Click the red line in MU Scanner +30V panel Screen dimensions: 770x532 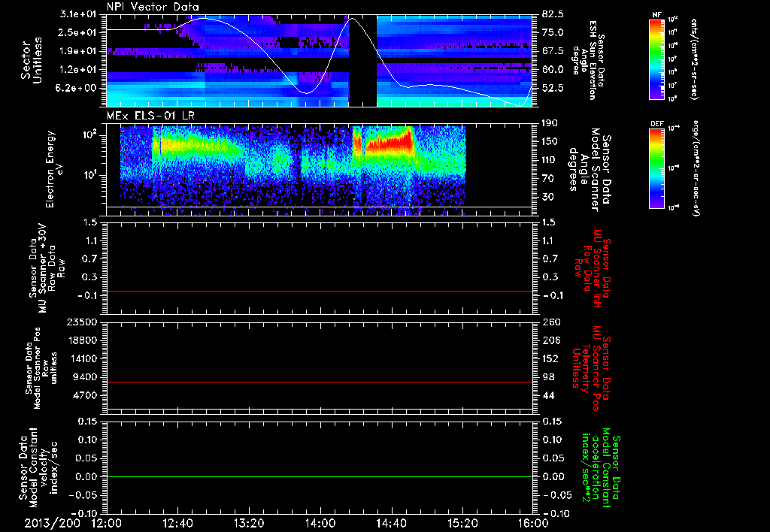coord(320,291)
